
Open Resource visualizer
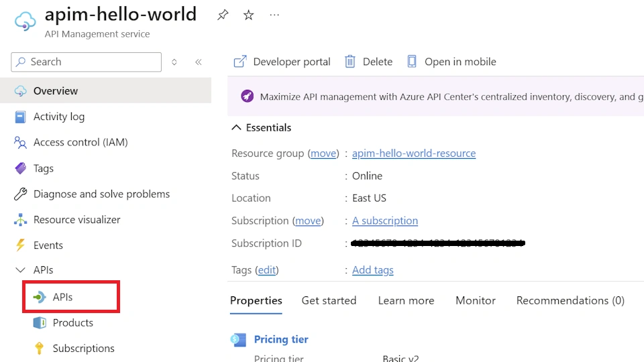(x=76, y=220)
